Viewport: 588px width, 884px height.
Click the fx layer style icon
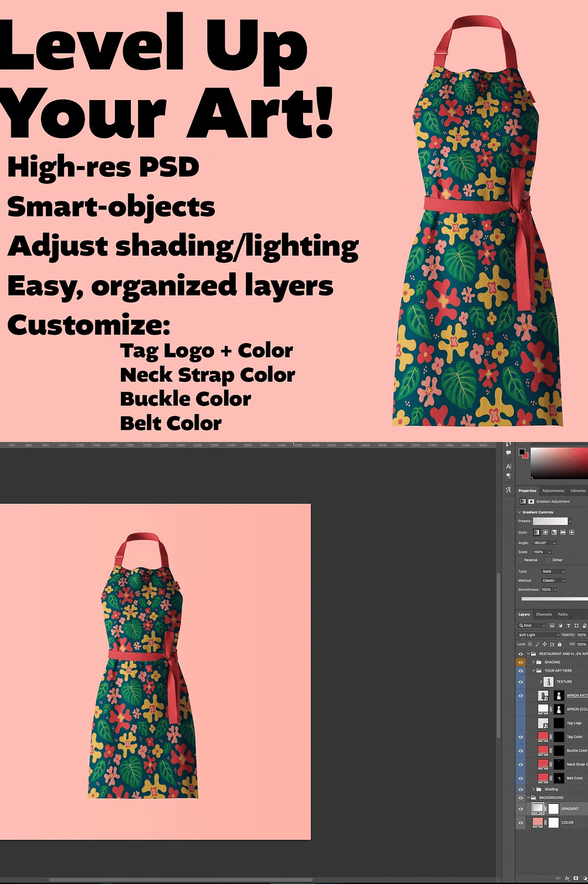567,878
